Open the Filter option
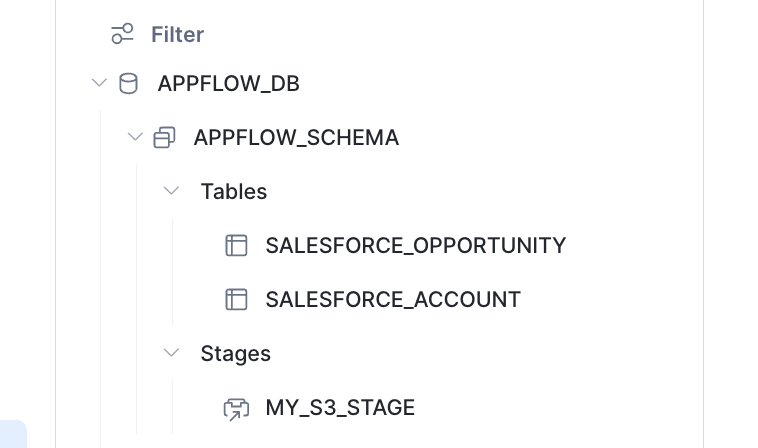The width and height of the screenshot is (758, 448). tap(177, 35)
